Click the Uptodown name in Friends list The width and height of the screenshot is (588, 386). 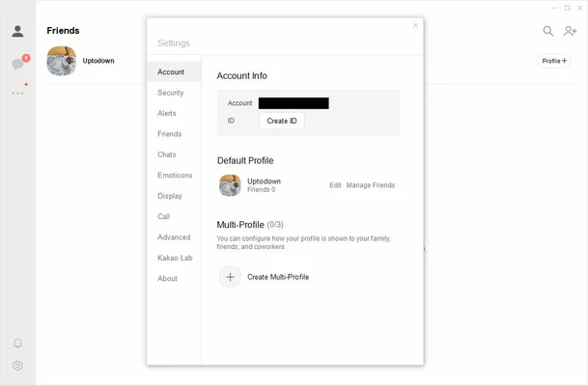click(x=98, y=61)
